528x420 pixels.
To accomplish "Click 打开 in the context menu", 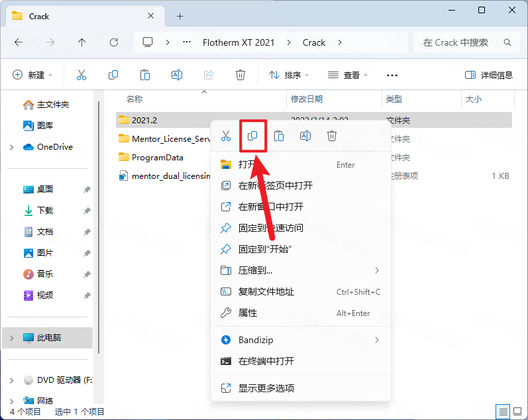I will [x=300, y=165].
